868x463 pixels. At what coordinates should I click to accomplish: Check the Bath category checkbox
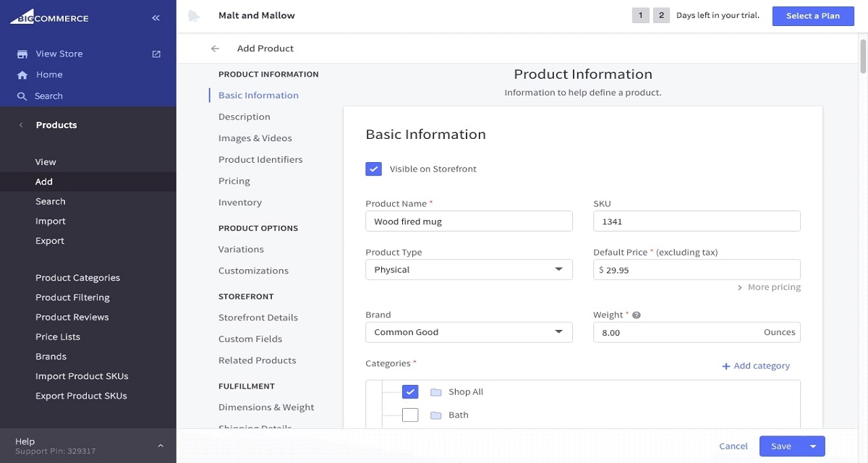[410, 415]
